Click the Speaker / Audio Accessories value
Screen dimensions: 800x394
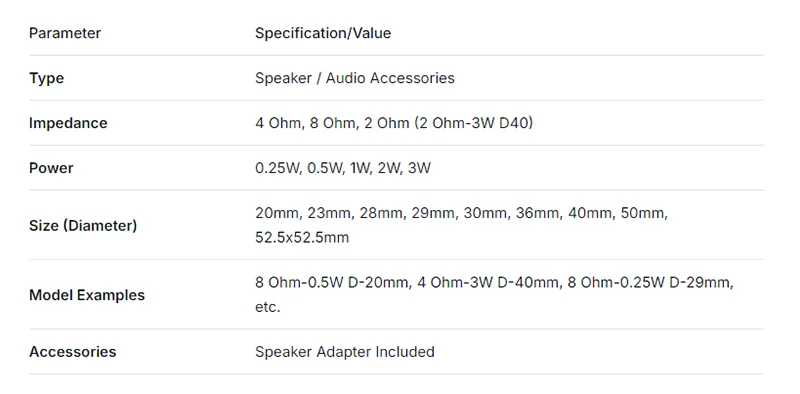(x=355, y=78)
